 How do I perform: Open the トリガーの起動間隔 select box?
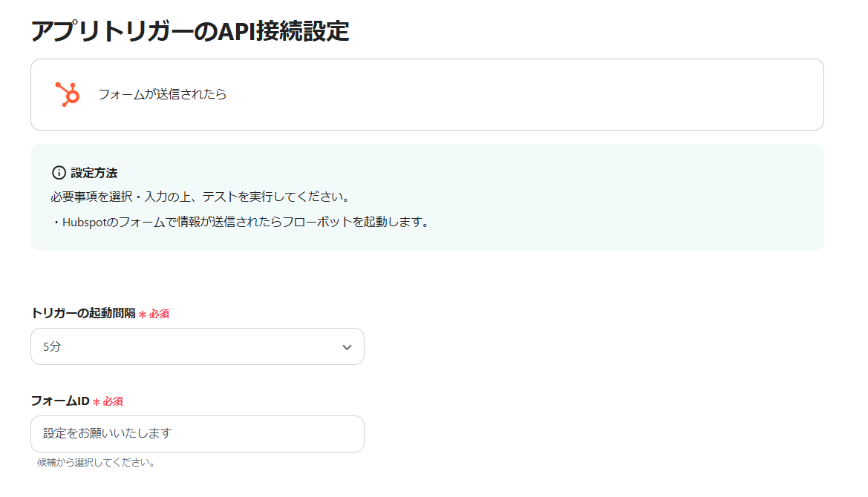point(197,346)
